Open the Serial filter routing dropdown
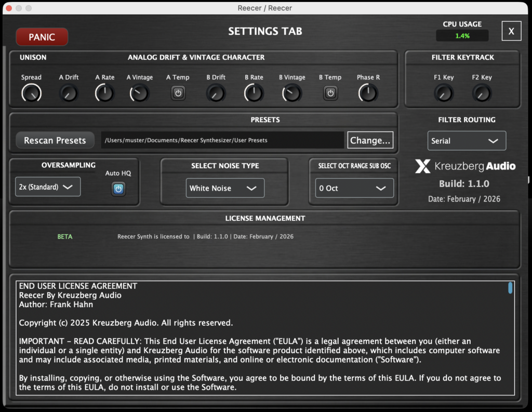 467,141
